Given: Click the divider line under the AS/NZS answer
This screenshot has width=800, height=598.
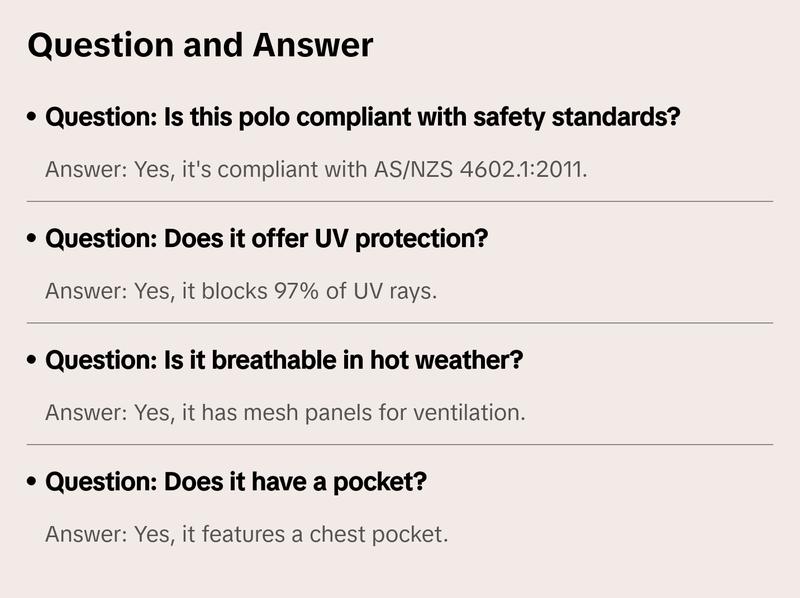Looking at the screenshot, I should 400,201.
